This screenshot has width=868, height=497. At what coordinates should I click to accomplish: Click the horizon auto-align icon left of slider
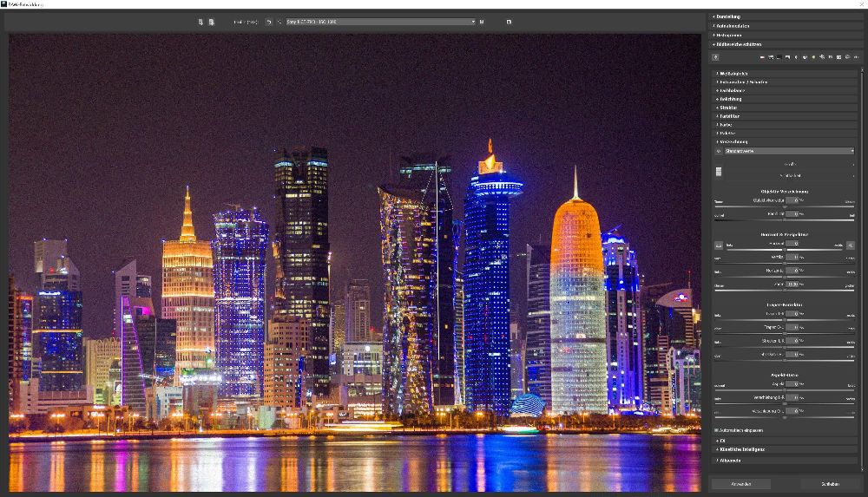point(718,245)
